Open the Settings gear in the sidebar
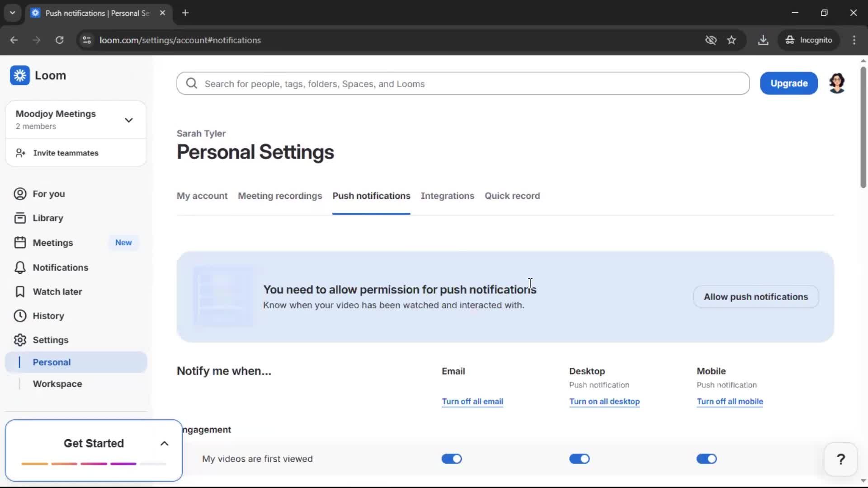868x488 pixels. pyautogui.click(x=19, y=340)
